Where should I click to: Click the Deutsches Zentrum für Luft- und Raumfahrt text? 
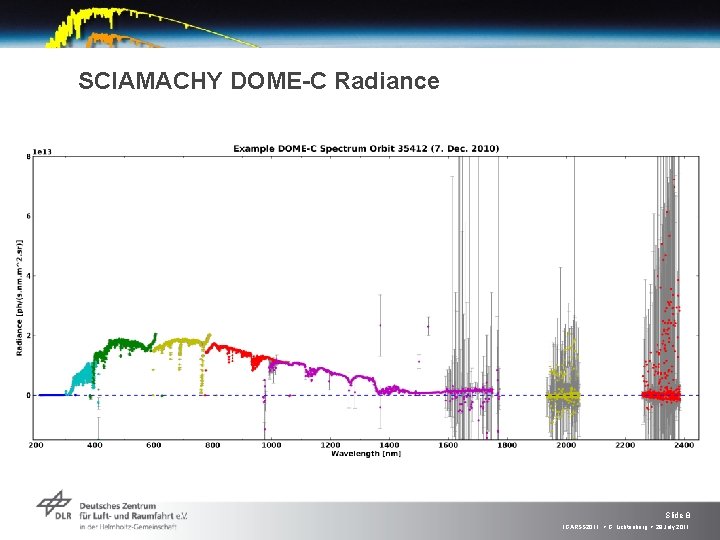(x=134, y=511)
